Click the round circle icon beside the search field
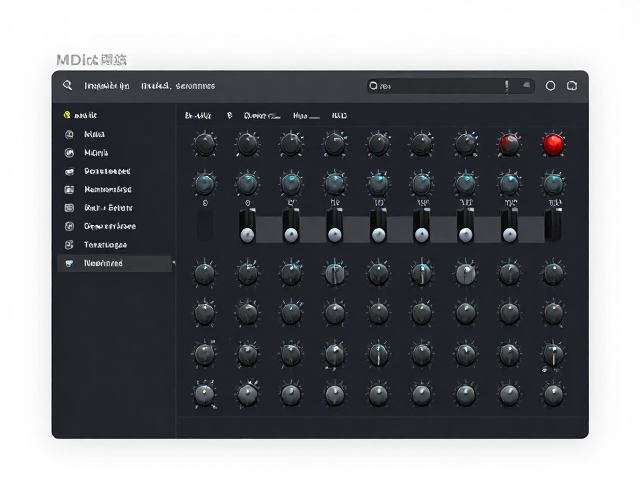Screen dimensions: 640x480 click(x=550, y=86)
